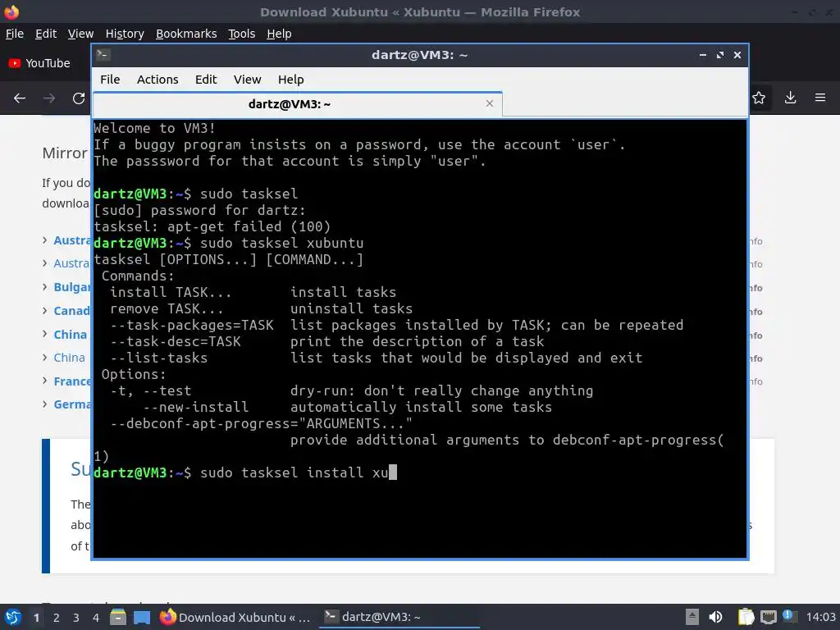The height and width of the screenshot is (630, 840).
Task: Click the Bulgaria mirror link
Action: pyautogui.click(x=72, y=287)
